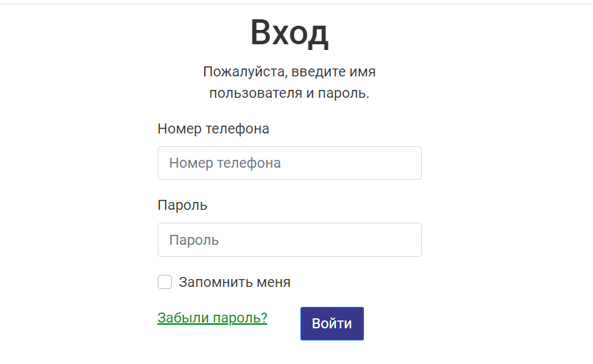The width and height of the screenshot is (593, 364).
Task: Tick the Запомнить меня checkbox
Action: coord(165,282)
